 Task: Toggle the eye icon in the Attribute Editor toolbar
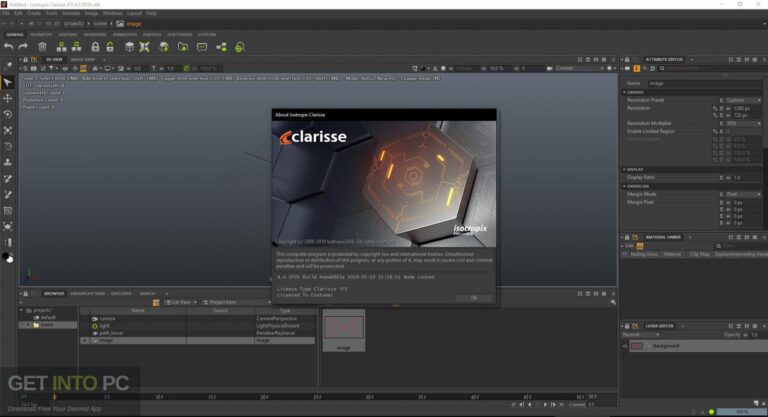(627, 69)
